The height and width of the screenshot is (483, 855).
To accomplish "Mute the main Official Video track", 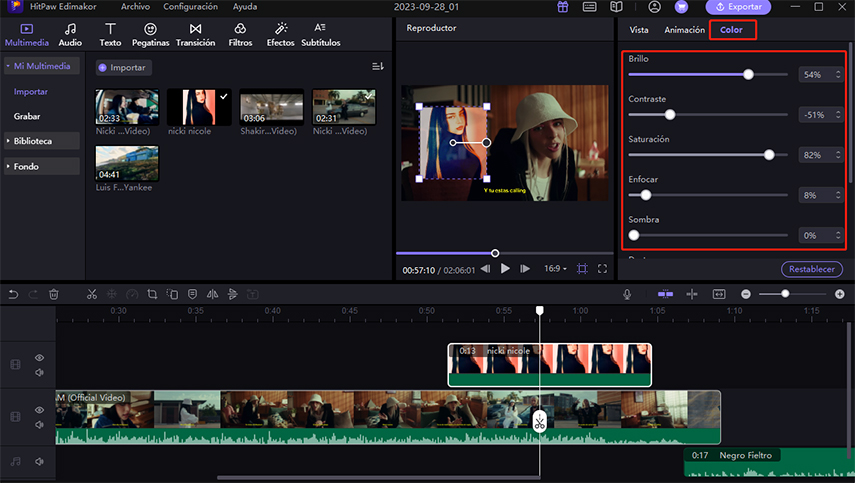I will coord(39,424).
